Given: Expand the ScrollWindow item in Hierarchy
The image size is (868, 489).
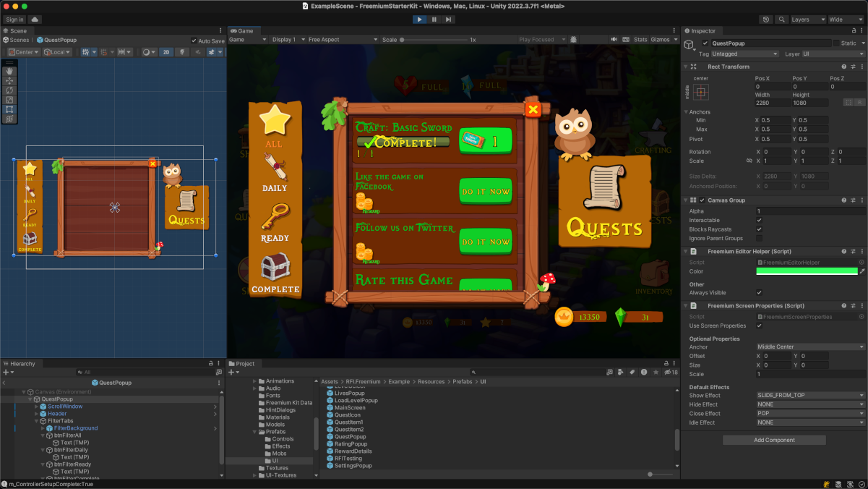Looking at the screenshot, I should tap(36, 407).
